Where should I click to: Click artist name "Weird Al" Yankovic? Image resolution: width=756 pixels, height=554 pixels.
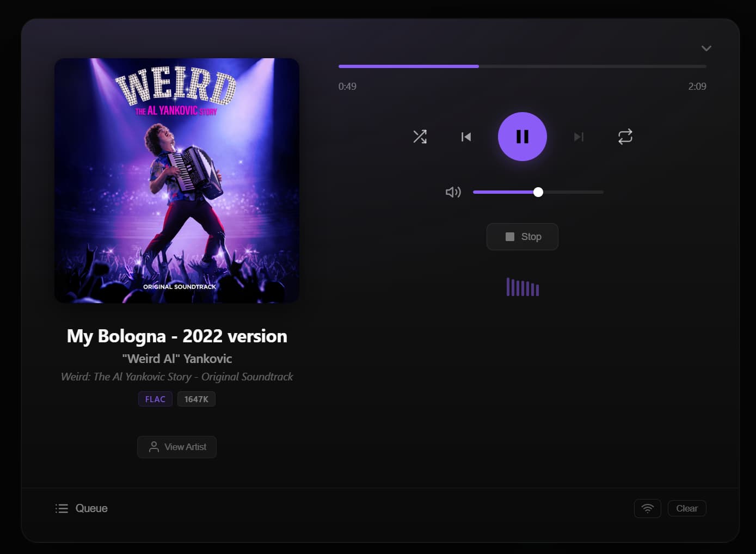click(x=177, y=359)
